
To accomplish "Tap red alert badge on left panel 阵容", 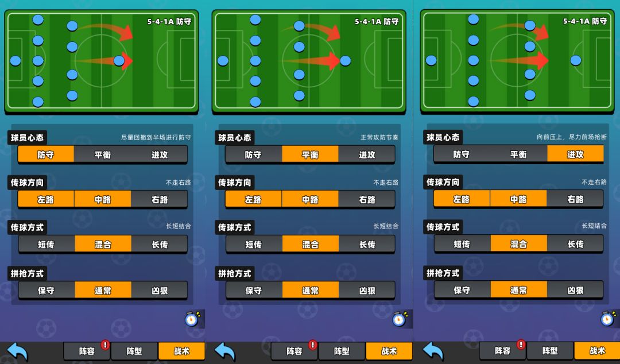I will (105, 344).
